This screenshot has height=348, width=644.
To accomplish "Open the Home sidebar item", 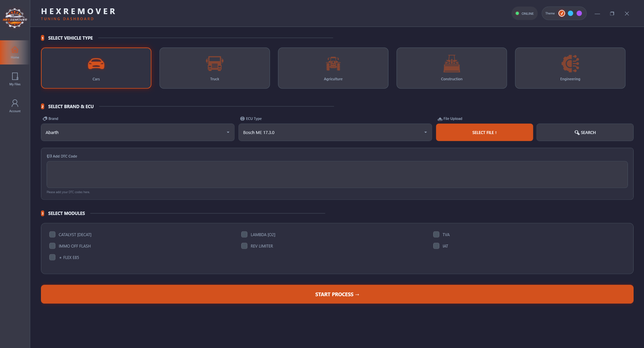I will click(x=15, y=52).
